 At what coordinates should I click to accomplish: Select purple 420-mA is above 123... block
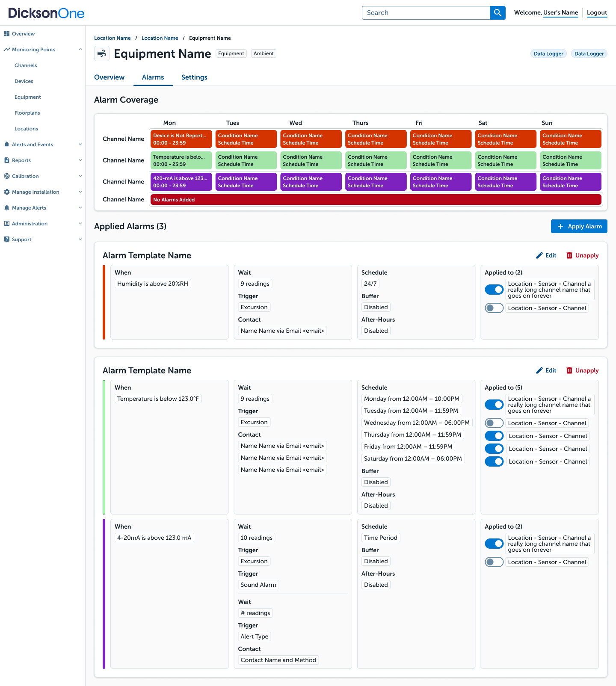click(x=181, y=182)
